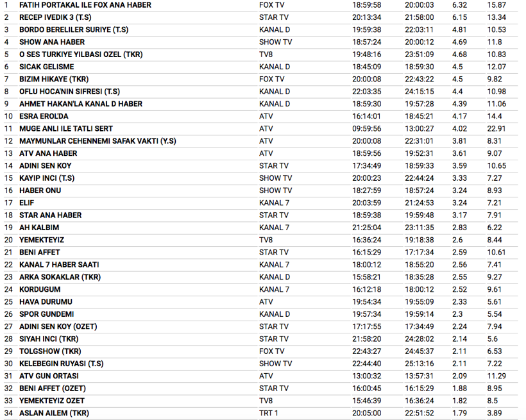Screen dimensions: 526x420
Task: Click the Elif program title
Action: (x=27, y=203)
